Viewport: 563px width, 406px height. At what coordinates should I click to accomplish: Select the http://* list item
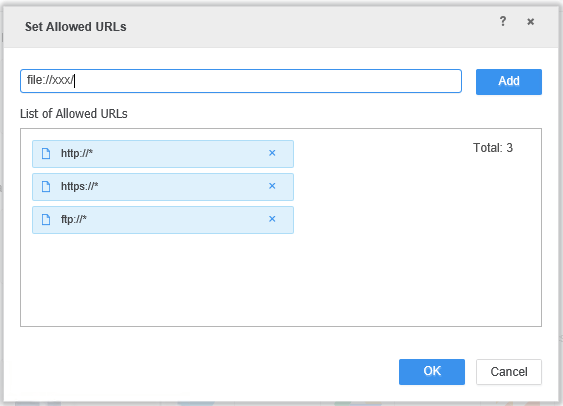click(x=163, y=154)
